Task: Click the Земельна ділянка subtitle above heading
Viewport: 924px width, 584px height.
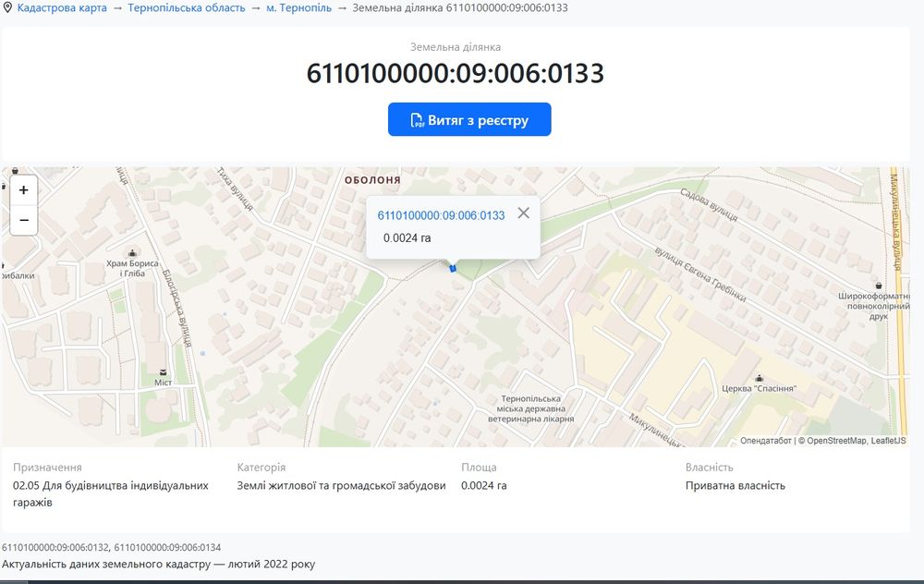Action: 456,47
